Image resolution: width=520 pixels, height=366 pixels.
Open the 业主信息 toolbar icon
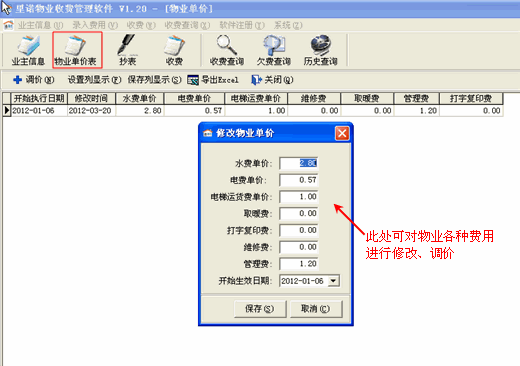point(28,50)
